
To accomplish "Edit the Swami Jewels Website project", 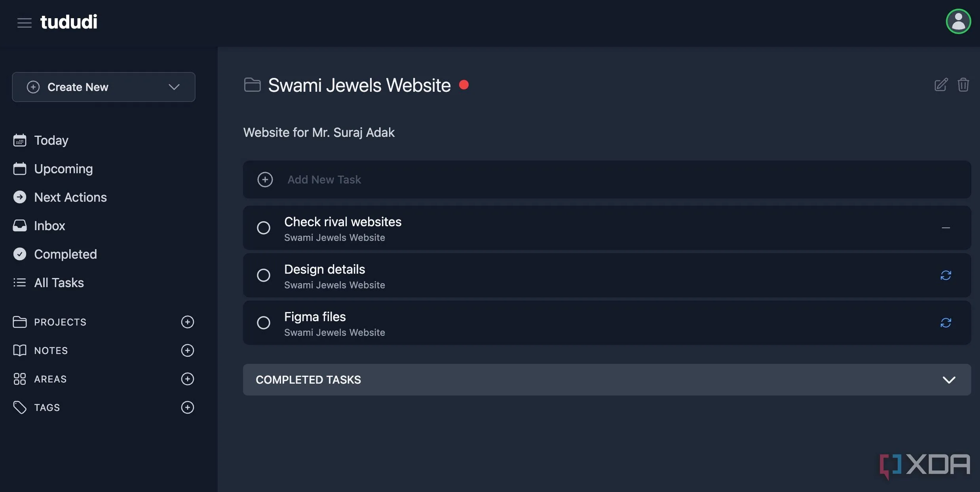I will (941, 85).
